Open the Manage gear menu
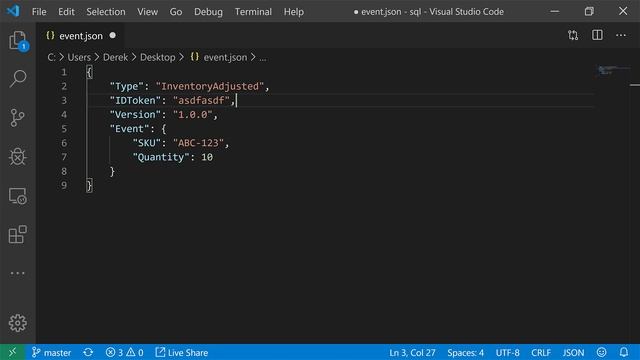 pyautogui.click(x=18, y=323)
